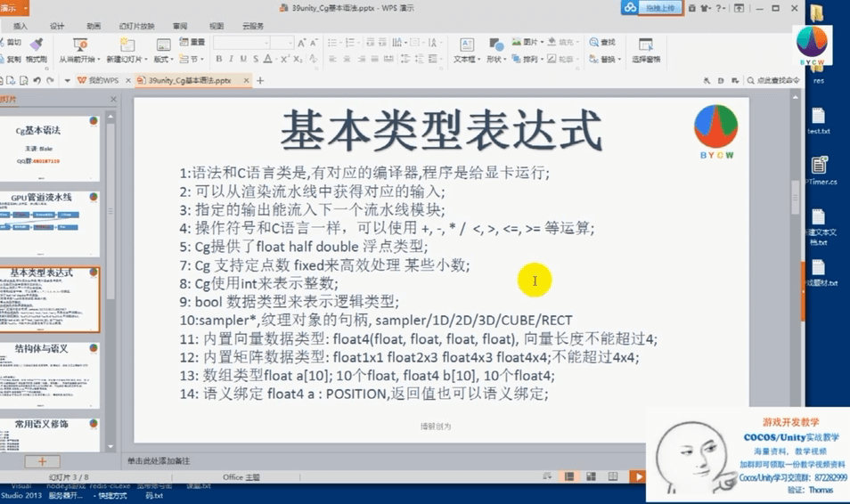The width and height of the screenshot is (850, 504).
Task: Click the command search field (点此查找命令)
Action: point(773,80)
